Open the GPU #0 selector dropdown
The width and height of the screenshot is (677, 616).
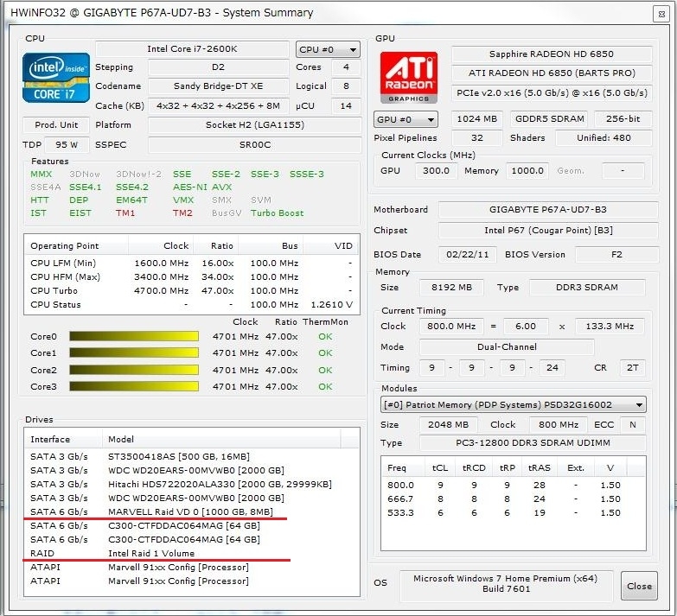click(406, 119)
